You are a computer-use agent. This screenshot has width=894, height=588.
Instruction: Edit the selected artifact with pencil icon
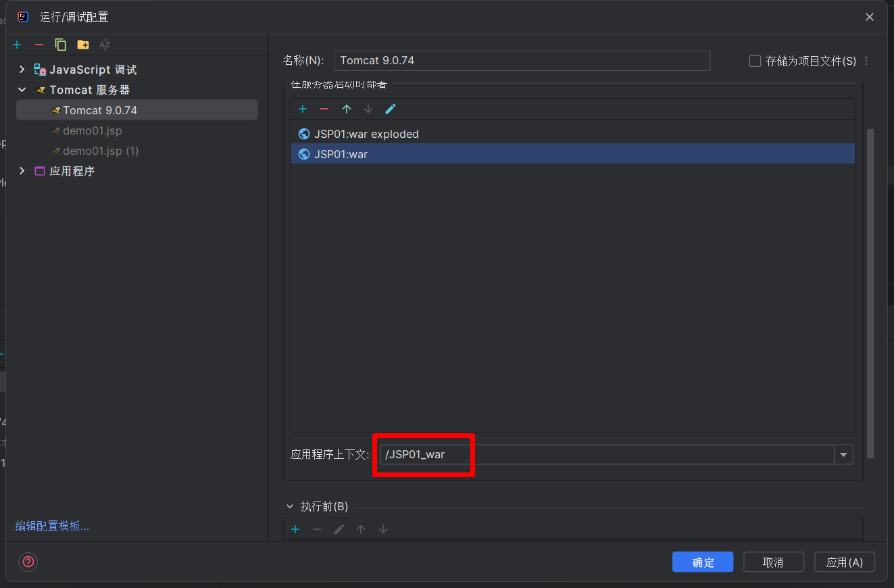pos(391,109)
